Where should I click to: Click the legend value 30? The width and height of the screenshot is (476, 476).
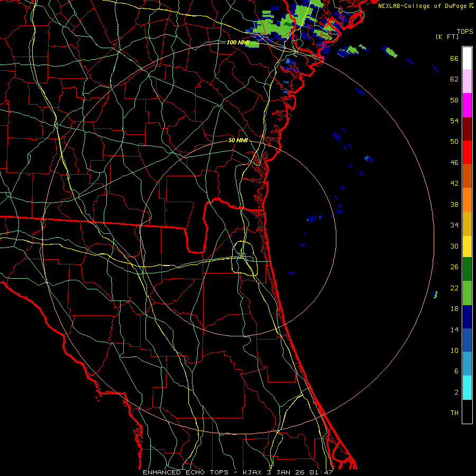(x=454, y=246)
